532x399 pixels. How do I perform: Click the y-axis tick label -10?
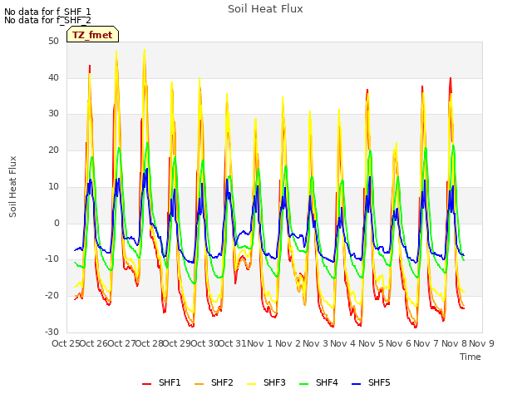52,259
